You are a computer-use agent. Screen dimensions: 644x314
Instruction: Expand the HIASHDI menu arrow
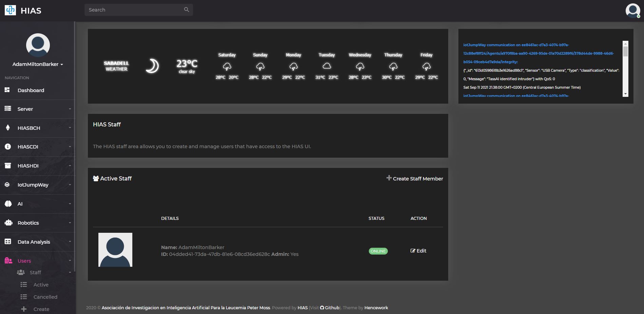click(70, 166)
